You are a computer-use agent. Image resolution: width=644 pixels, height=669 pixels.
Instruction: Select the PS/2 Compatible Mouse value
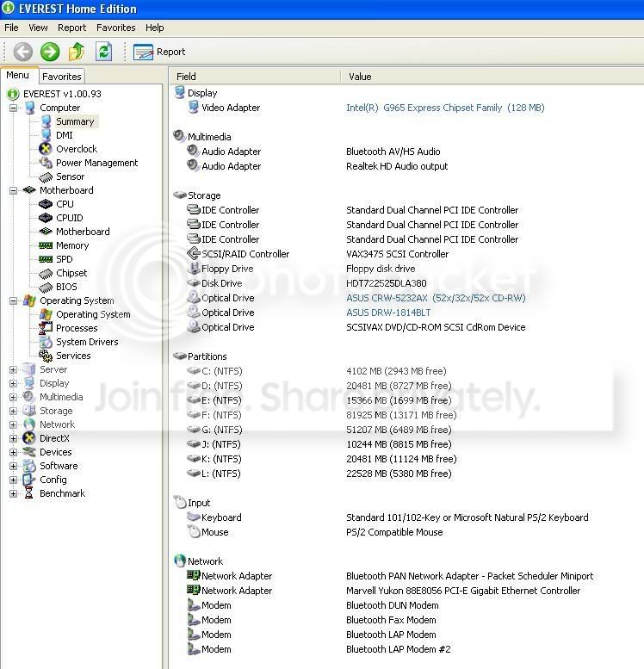(394, 532)
